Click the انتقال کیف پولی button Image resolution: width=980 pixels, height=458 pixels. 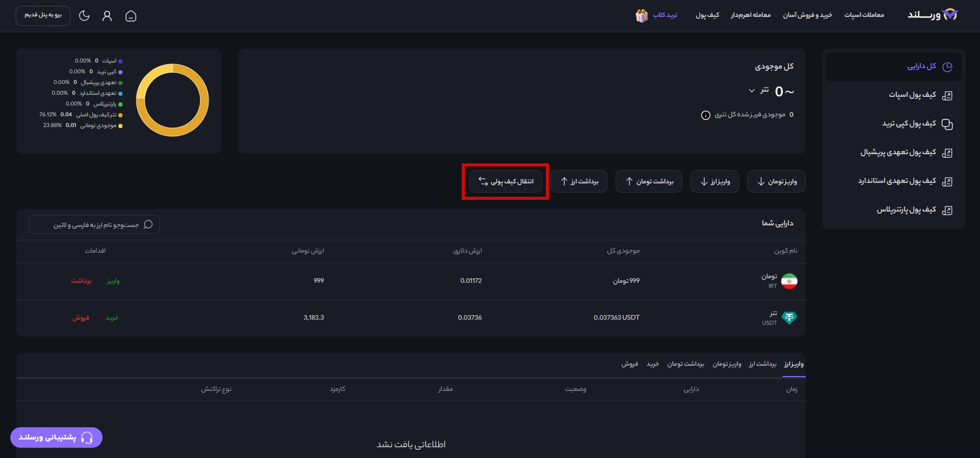[x=506, y=181]
